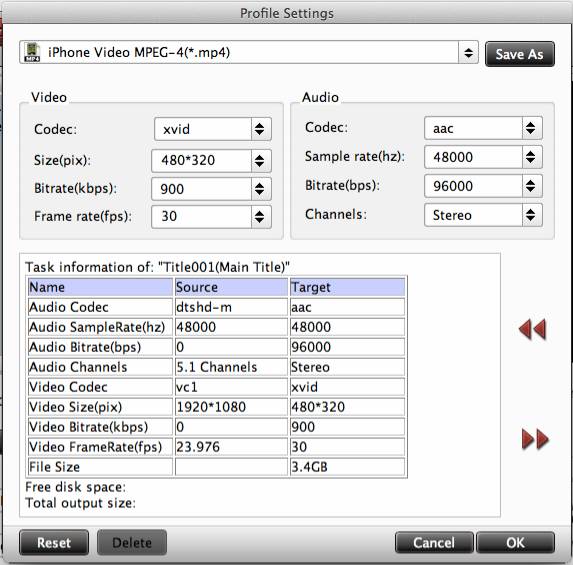Select the Audio SampleRate(hz) row name
The width and height of the screenshot is (573, 565).
(100, 327)
